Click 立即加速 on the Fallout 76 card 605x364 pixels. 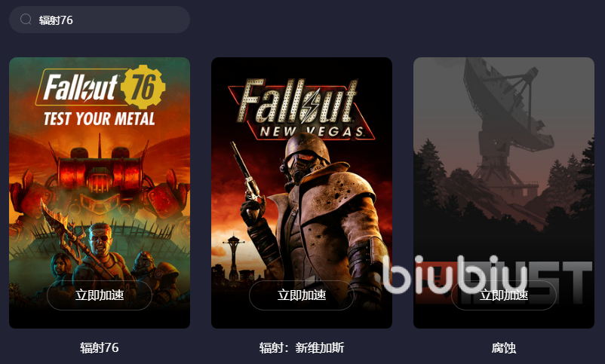point(100,295)
